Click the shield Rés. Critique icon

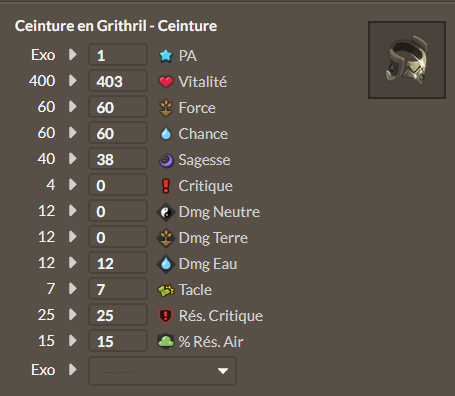166,316
